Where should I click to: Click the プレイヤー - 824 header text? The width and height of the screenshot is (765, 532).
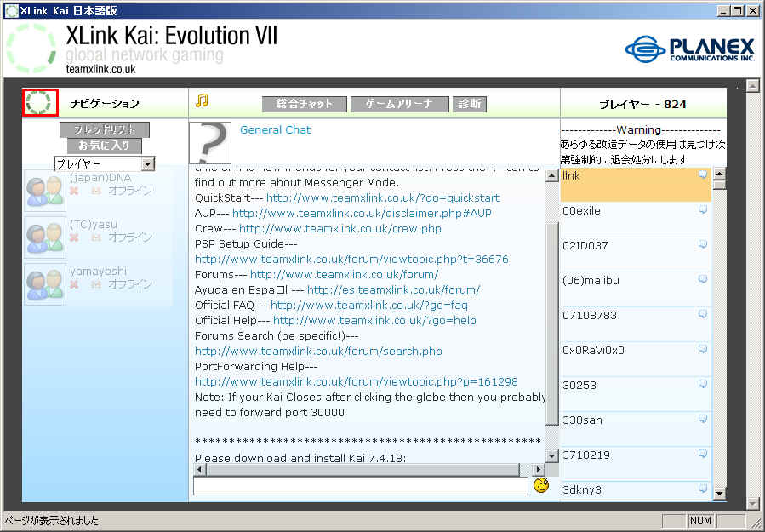pos(642,104)
